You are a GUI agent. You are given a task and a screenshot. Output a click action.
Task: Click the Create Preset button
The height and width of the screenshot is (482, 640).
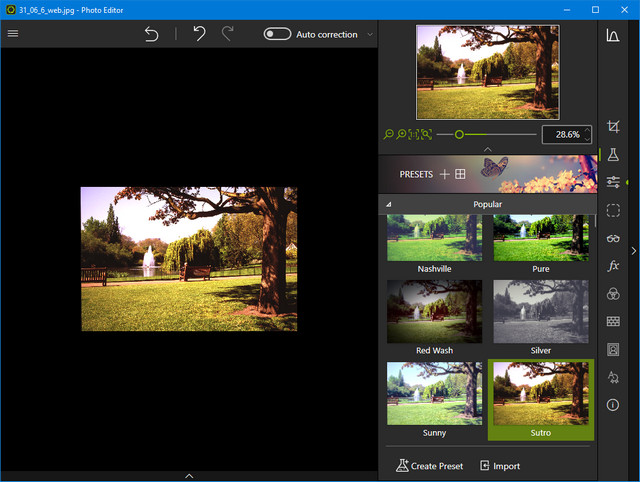pos(430,466)
